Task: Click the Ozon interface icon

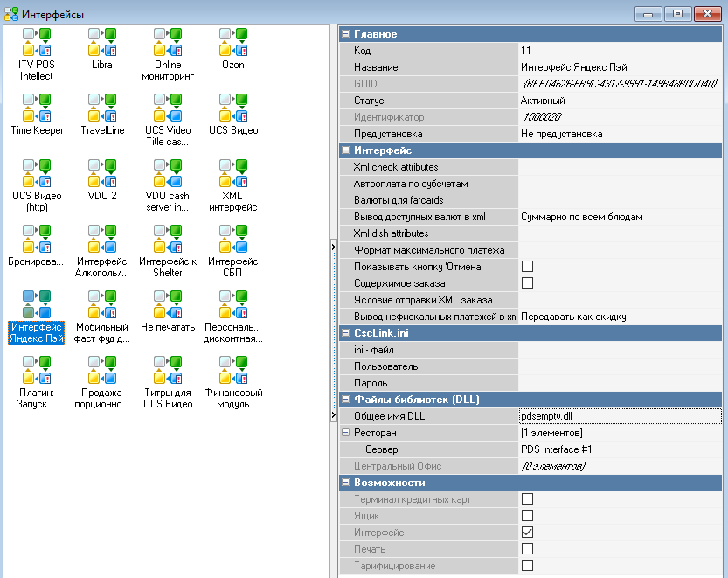Action: (232, 41)
